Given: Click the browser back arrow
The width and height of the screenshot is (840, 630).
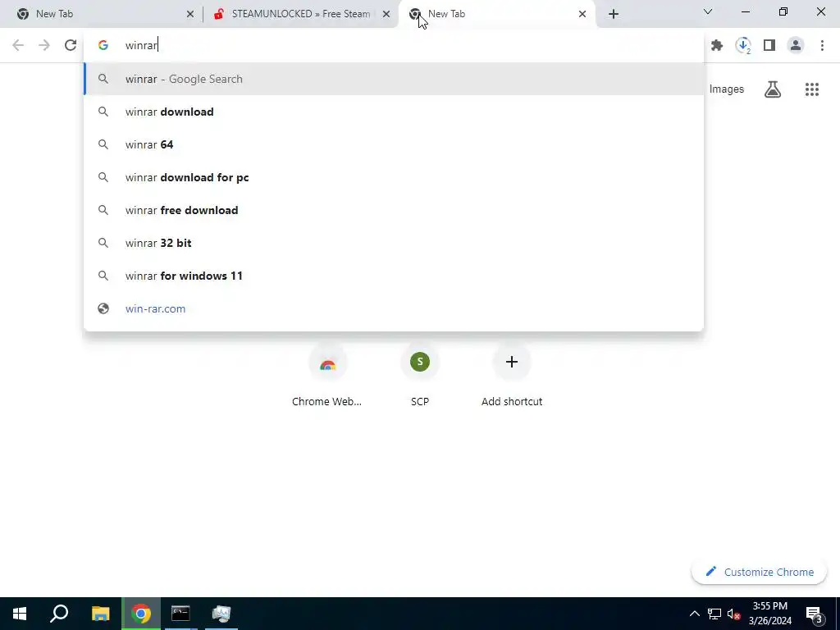Looking at the screenshot, I should (x=18, y=45).
